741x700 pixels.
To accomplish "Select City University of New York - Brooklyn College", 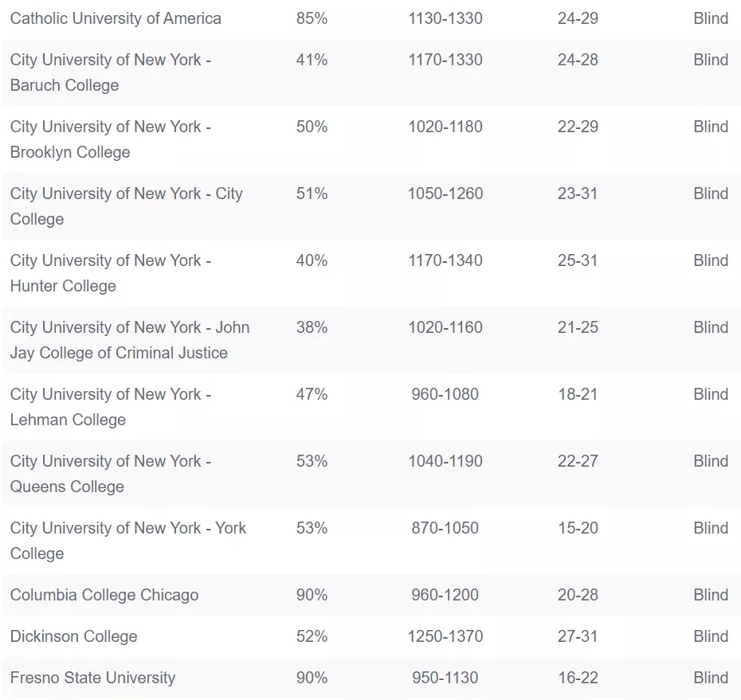I will [x=111, y=139].
